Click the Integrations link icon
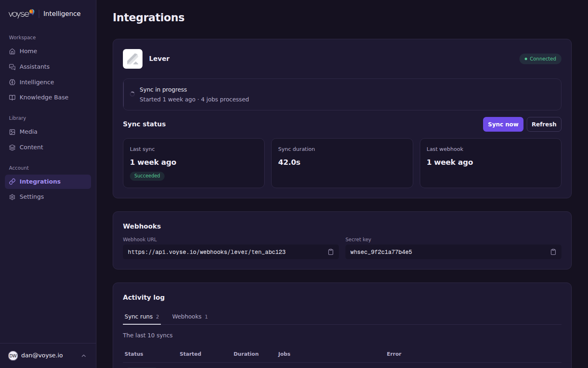 [12, 182]
